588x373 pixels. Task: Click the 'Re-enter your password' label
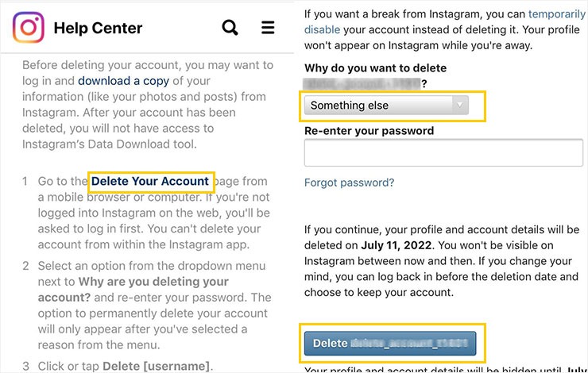click(x=369, y=131)
